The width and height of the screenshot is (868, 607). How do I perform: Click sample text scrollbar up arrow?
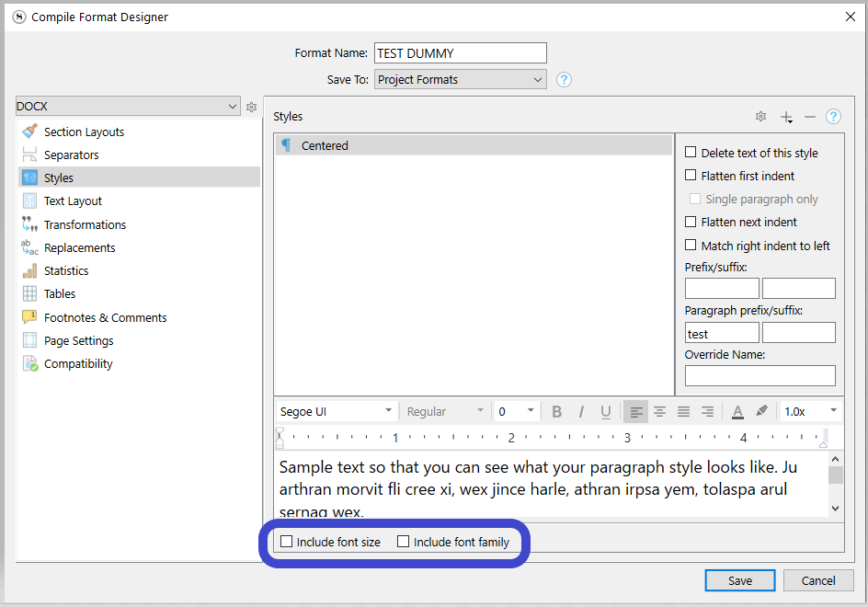coord(835,459)
